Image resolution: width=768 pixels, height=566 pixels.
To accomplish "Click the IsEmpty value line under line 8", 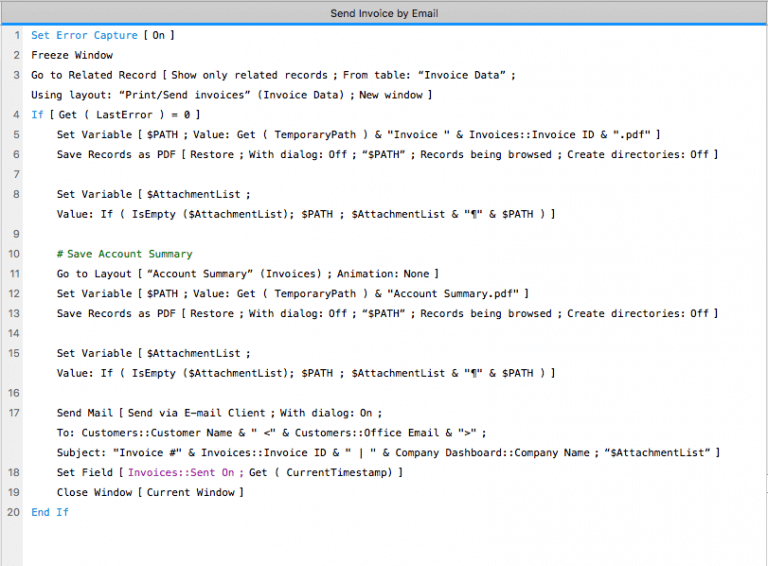I will click(306, 214).
